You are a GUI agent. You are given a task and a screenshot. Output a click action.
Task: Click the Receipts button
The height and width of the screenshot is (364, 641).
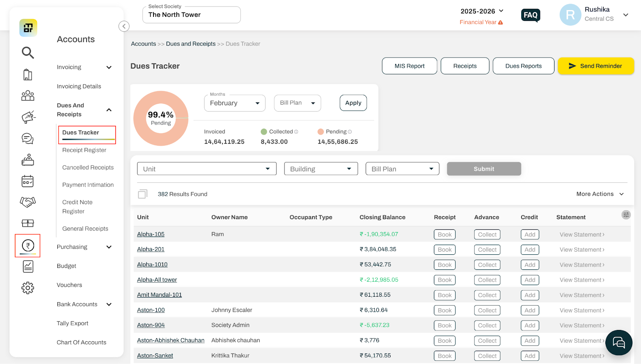(x=465, y=66)
